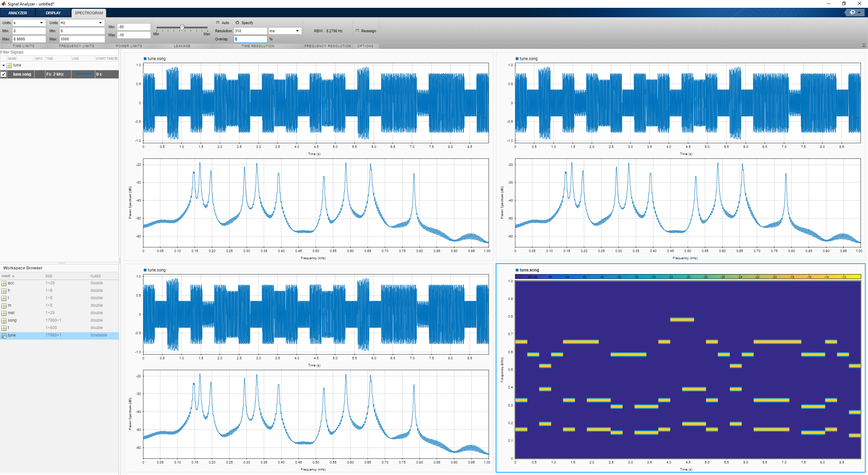Switch to the DISPLAY tab
The image size is (868, 475).
click(x=53, y=13)
